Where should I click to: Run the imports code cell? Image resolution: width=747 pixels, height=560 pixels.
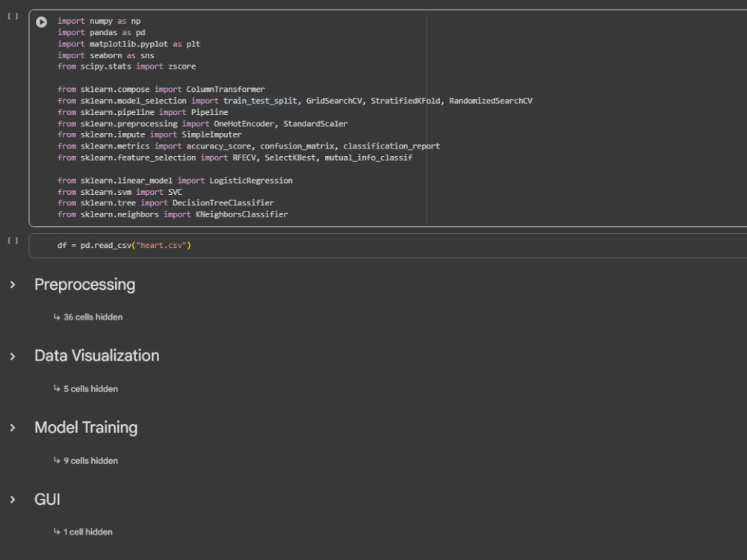41,22
